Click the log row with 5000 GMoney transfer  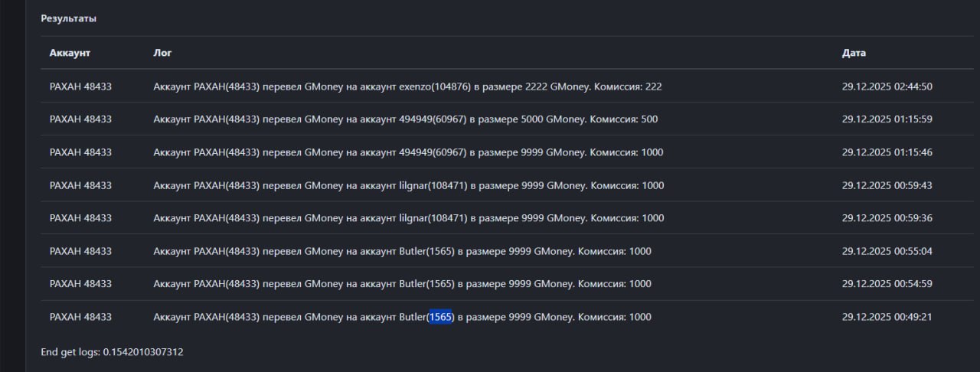click(405, 119)
